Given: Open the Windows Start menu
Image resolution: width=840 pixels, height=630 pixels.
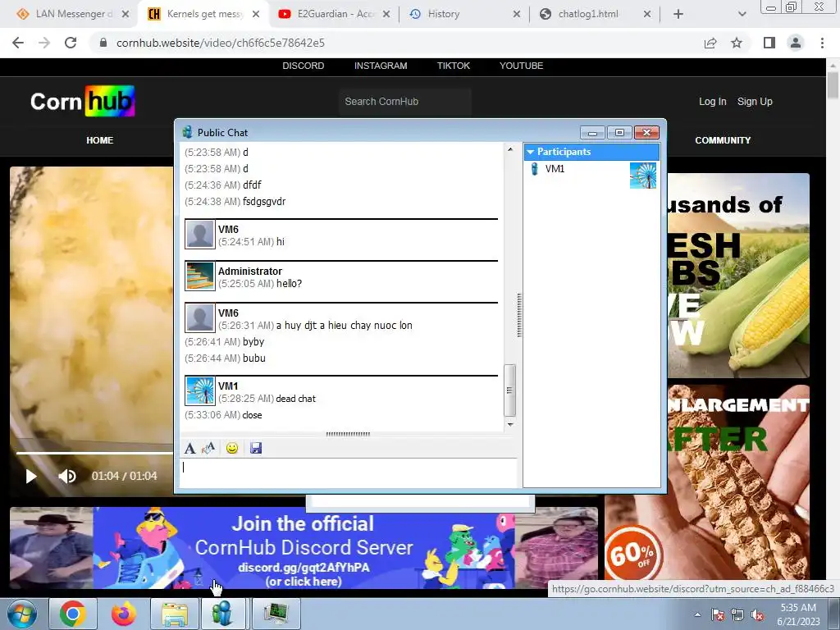Looking at the screenshot, I should click(22, 614).
